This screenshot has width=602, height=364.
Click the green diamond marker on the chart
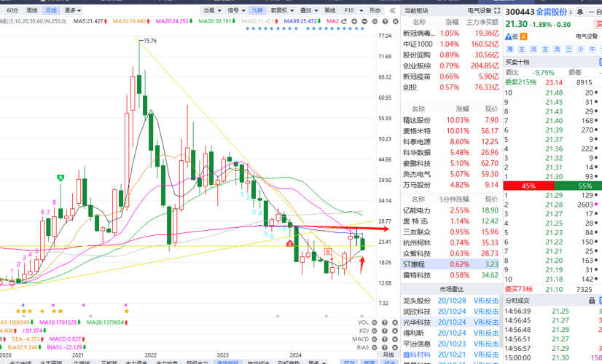click(x=60, y=178)
